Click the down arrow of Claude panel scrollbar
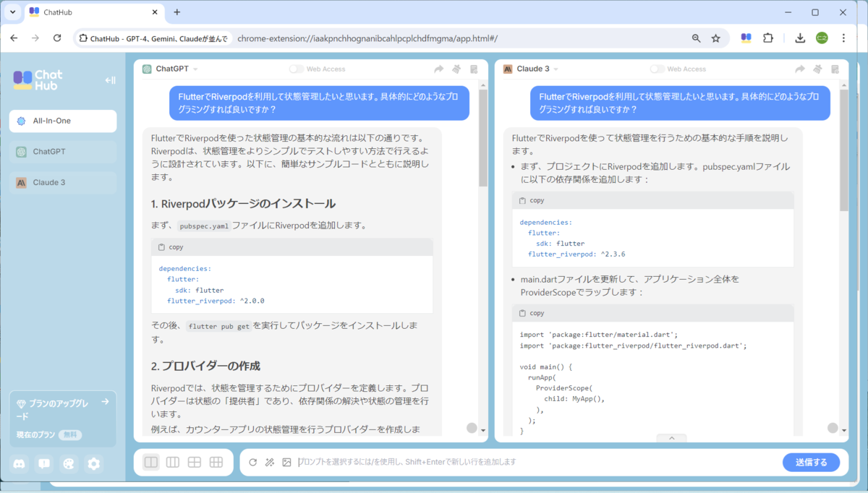This screenshot has height=493, width=868. pyautogui.click(x=844, y=430)
